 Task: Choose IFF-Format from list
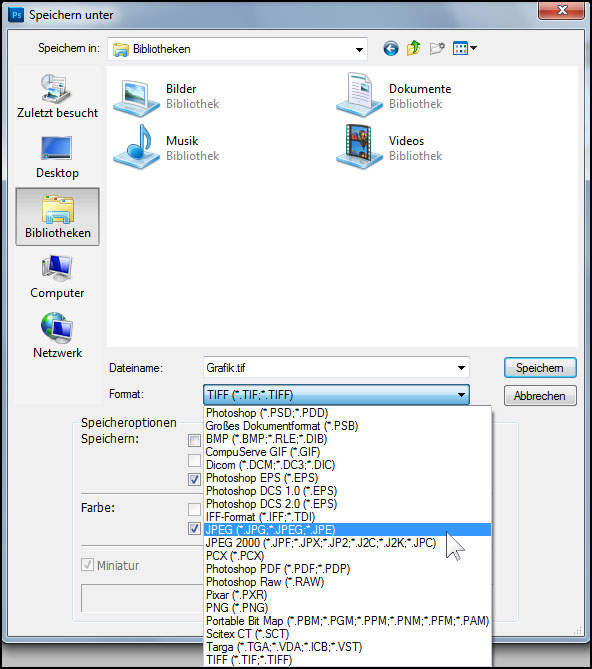(347, 517)
